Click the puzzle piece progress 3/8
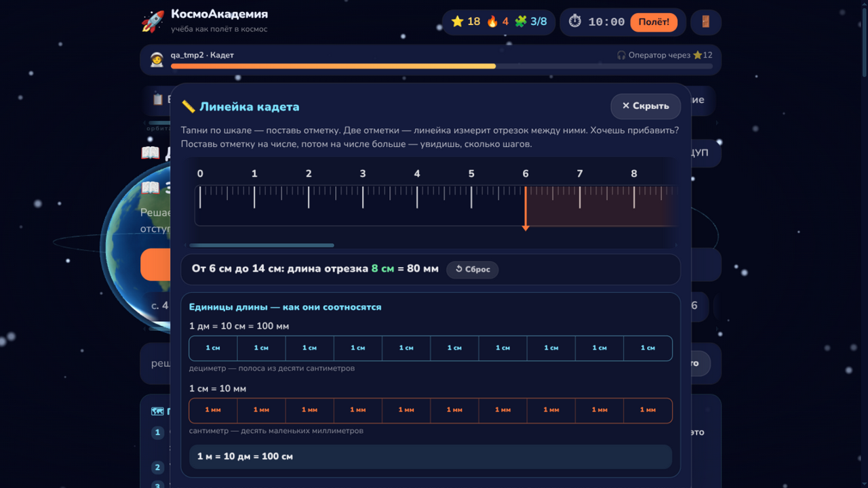Viewport: 868px width, 488px height. tap(531, 22)
